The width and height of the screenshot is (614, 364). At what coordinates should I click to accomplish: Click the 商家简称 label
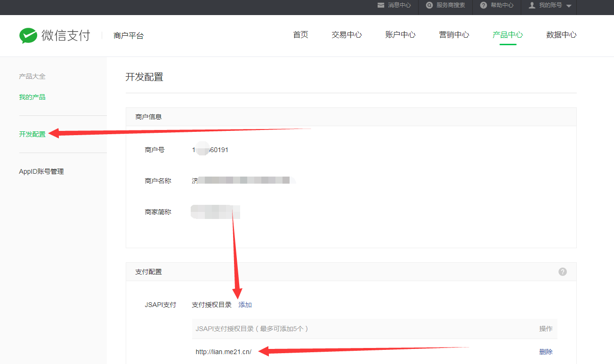158,212
